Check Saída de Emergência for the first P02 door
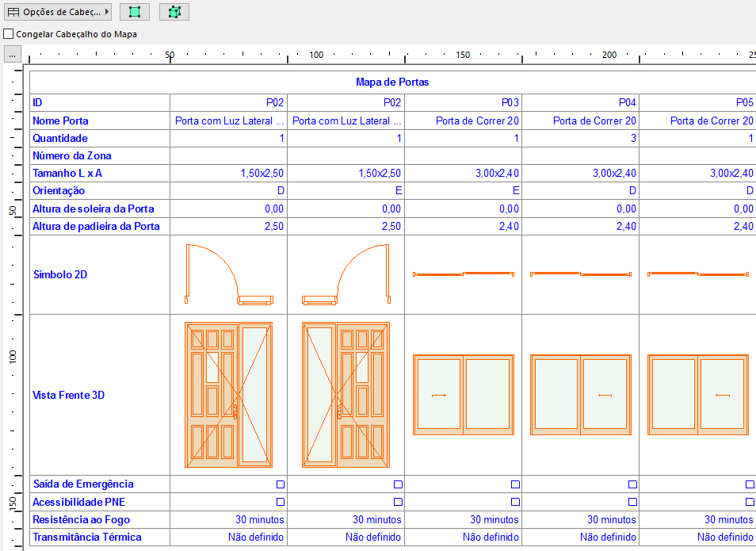Screen dimensions: 756x551 click(x=279, y=483)
